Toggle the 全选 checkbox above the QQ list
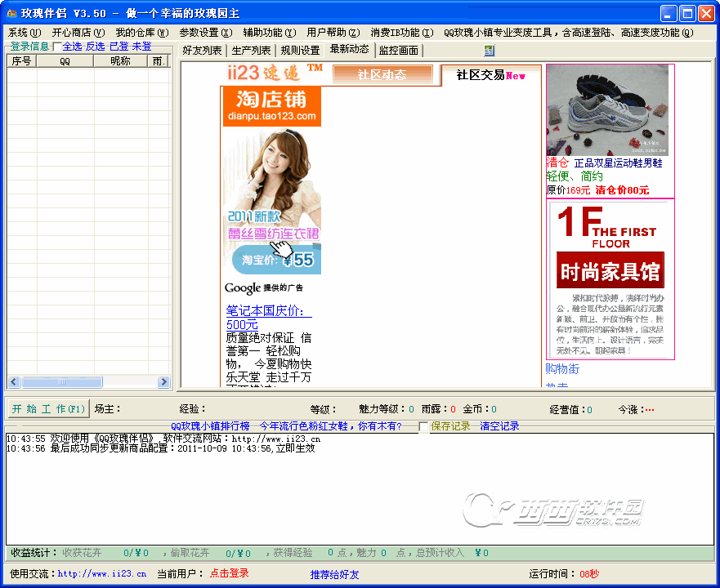Viewport: 720px width, 588px height. click(57, 47)
